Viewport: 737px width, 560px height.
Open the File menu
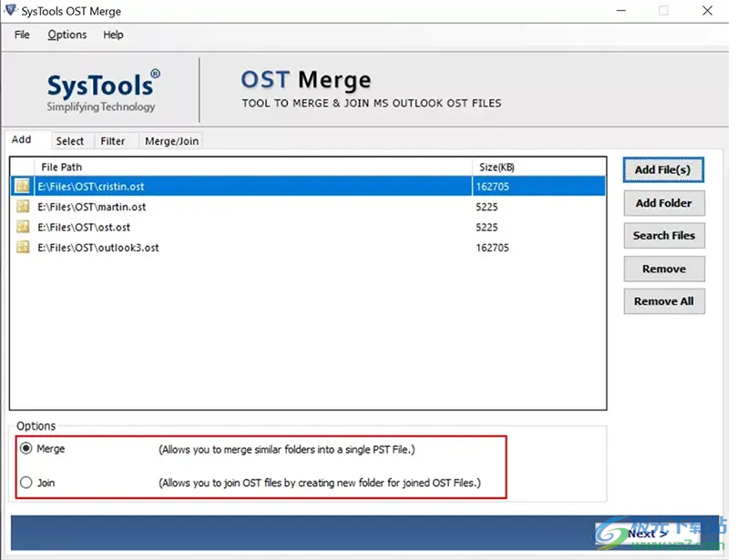point(22,35)
